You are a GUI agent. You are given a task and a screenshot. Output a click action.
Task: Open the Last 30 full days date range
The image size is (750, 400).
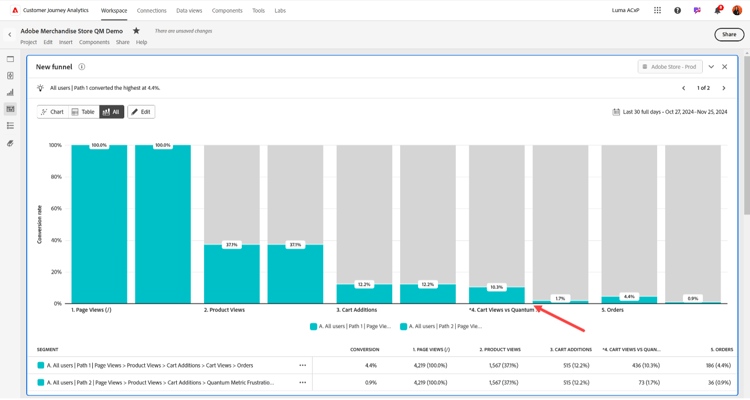(x=670, y=112)
